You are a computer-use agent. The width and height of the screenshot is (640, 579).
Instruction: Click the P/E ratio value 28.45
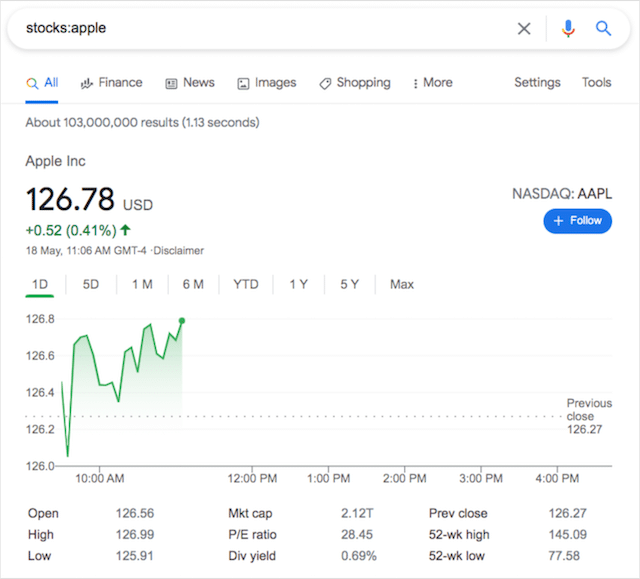(357, 535)
